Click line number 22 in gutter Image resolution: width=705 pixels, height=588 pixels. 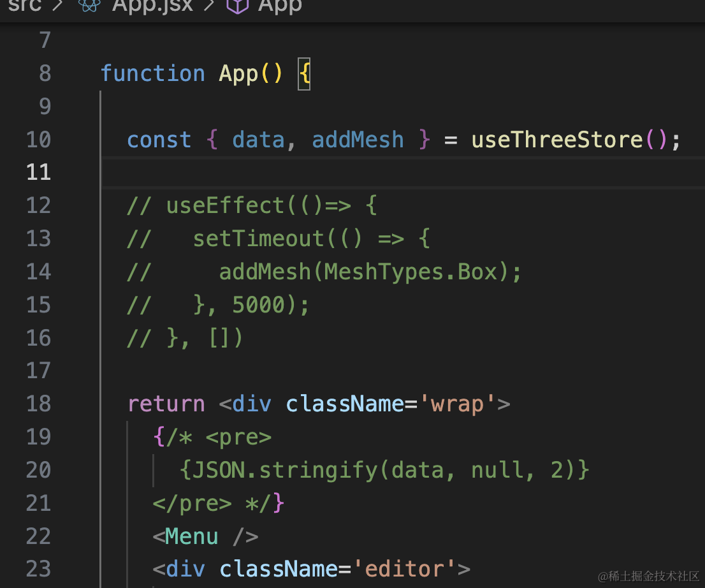coord(39,536)
